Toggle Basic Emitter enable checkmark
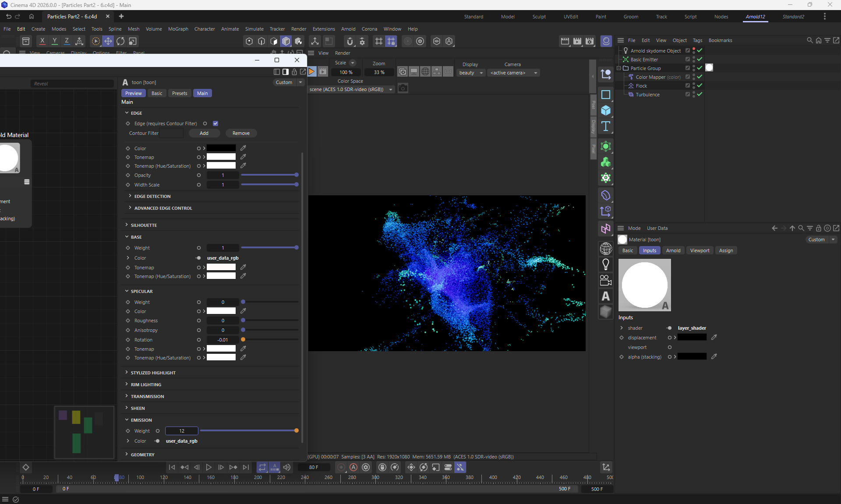Viewport: 841px width, 504px height. point(700,59)
